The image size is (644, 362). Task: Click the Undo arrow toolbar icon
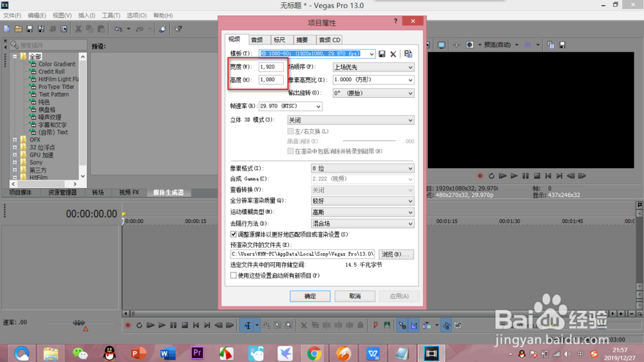tap(118, 29)
